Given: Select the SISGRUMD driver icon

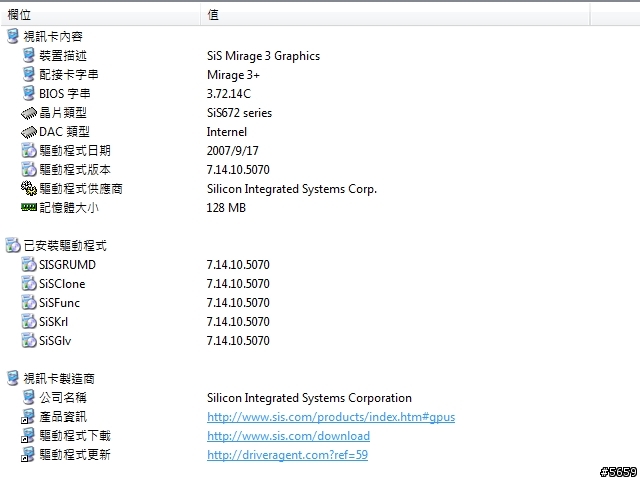Looking at the screenshot, I should (29, 264).
